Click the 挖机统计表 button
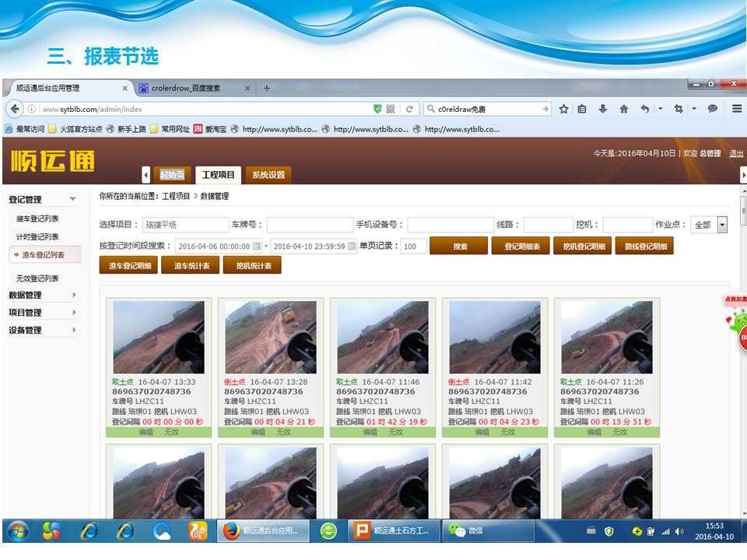This screenshot has height=560, width=747. [x=252, y=265]
